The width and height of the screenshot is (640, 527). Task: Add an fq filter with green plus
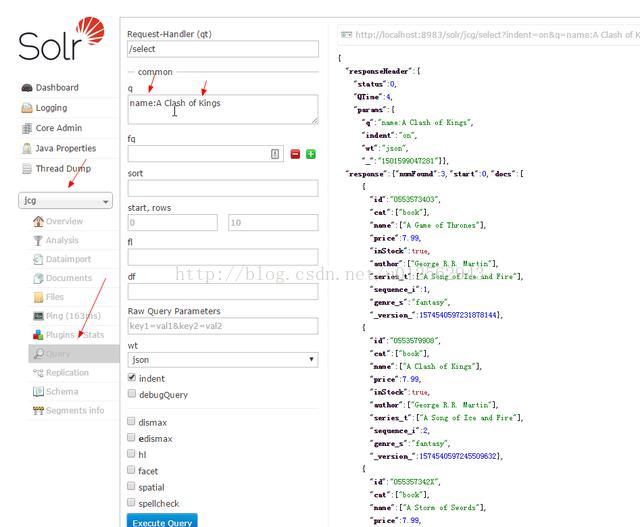pos(311,154)
